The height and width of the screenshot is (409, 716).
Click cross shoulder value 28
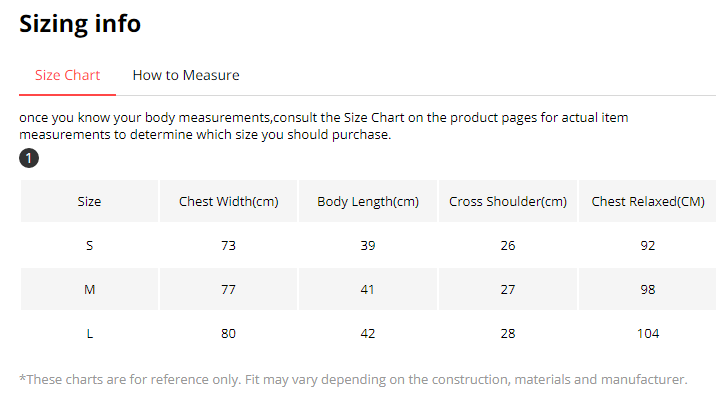pyautogui.click(x=508, y=334)
